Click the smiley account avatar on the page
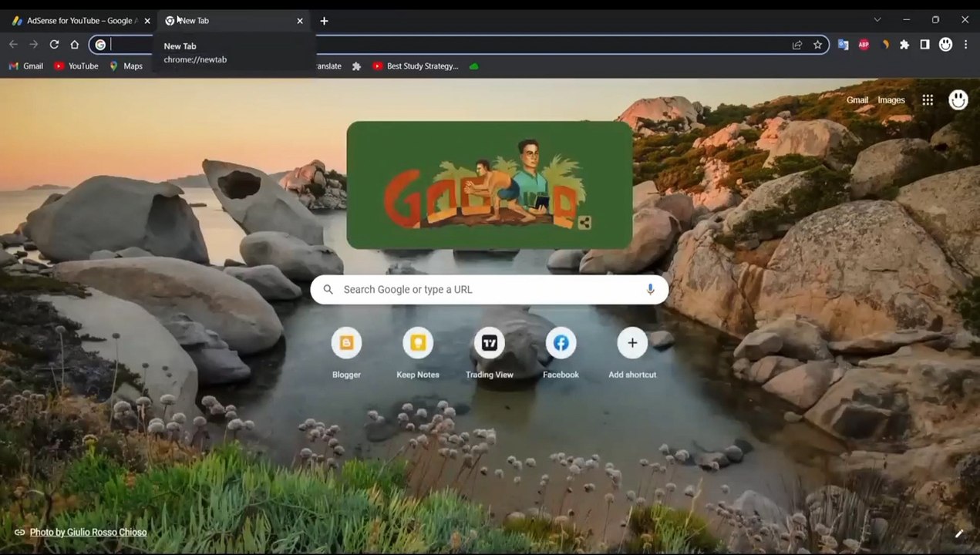The height and width of the screenshot is (555, 980). [958, 99]
